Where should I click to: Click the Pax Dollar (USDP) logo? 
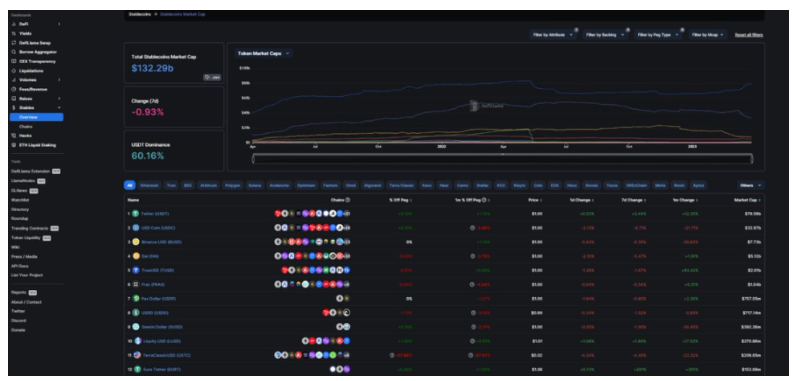136,299
